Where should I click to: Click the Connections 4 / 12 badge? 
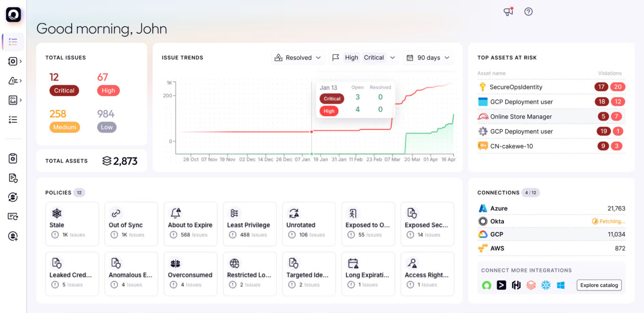[530, 193]
